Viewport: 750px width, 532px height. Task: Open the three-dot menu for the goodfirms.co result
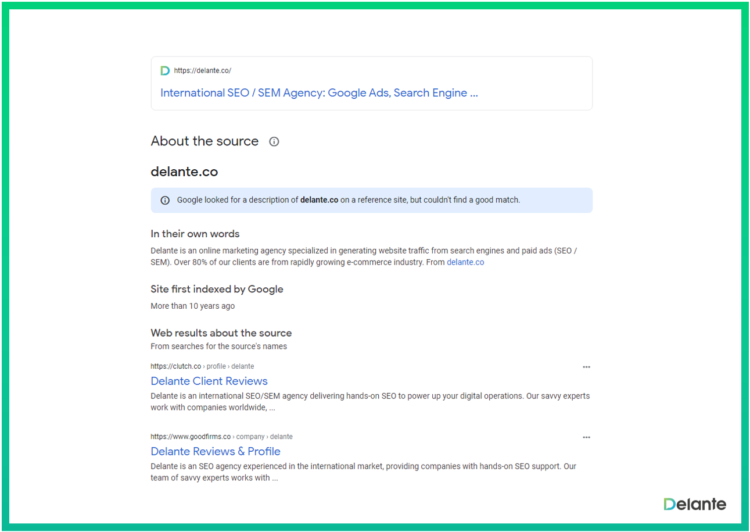pos(586,437)
